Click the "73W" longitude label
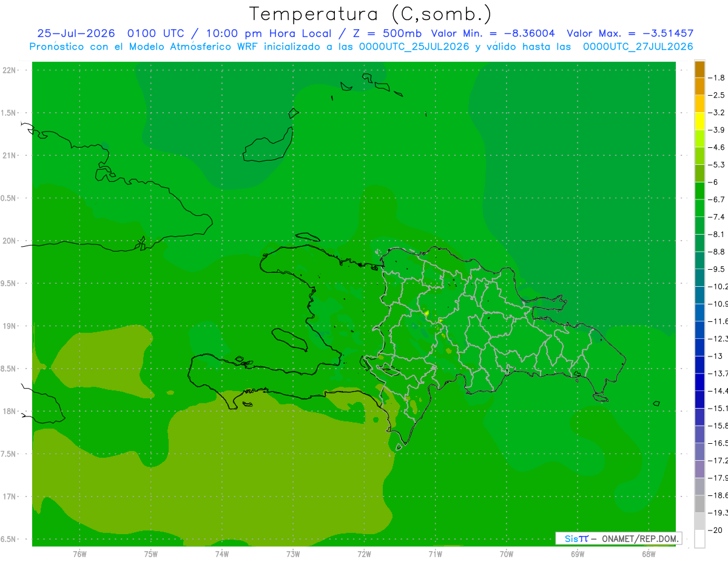 tap(293, 554)
